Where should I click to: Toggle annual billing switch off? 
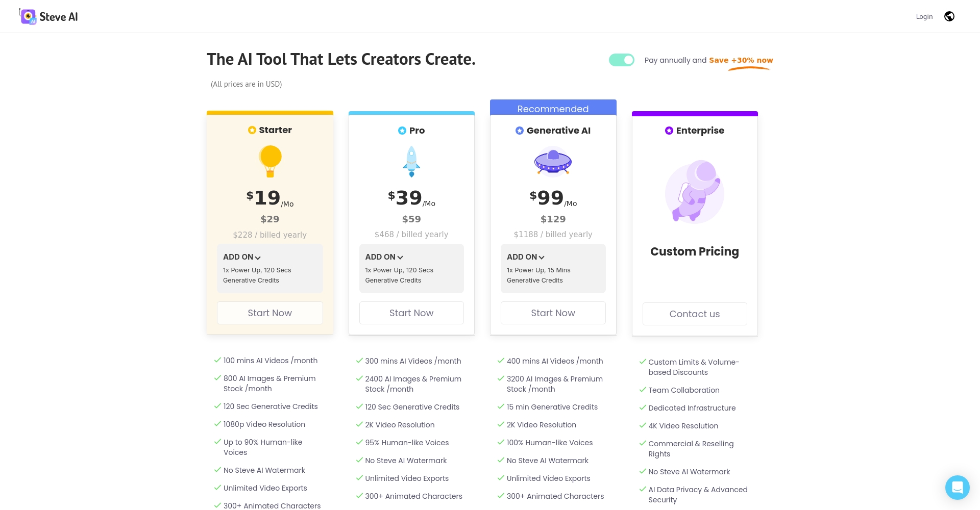click(x=621, y=60)
